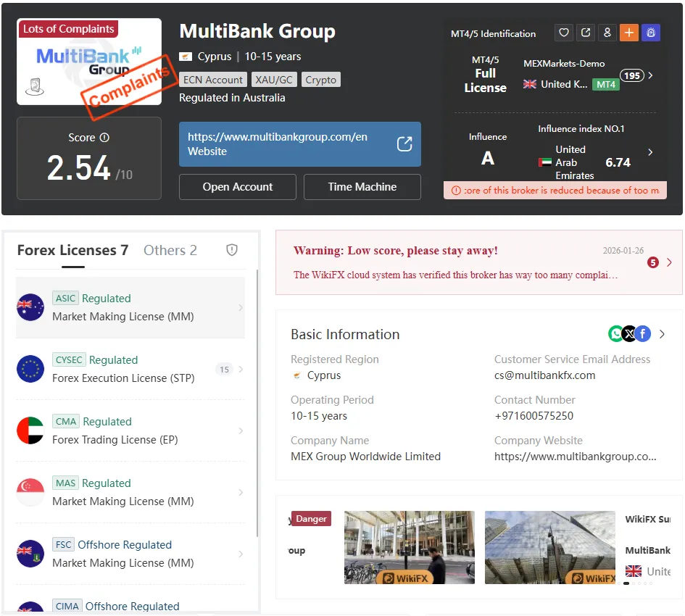Click the Score info circle icon

click(104, 138)
